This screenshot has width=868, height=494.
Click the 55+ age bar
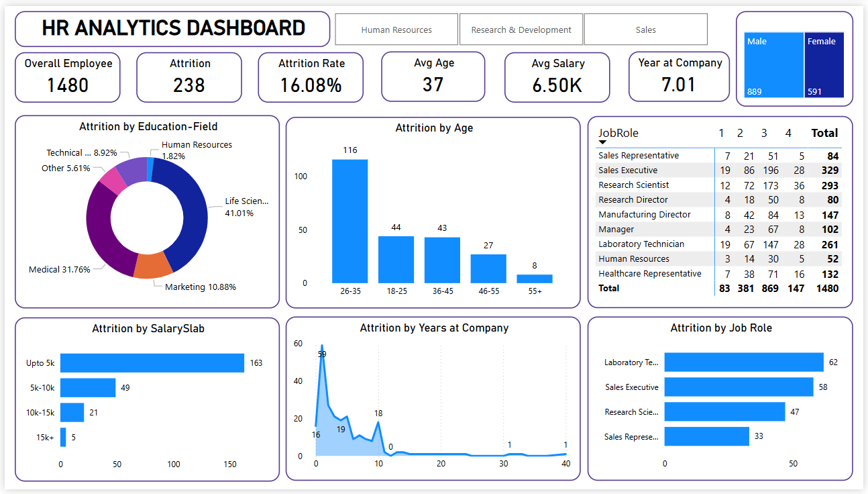(x=535, y=279)
